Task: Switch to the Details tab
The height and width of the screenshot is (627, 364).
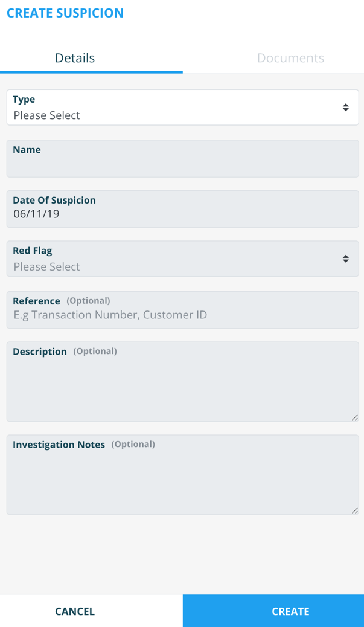Action: click(x=75, y=58)
